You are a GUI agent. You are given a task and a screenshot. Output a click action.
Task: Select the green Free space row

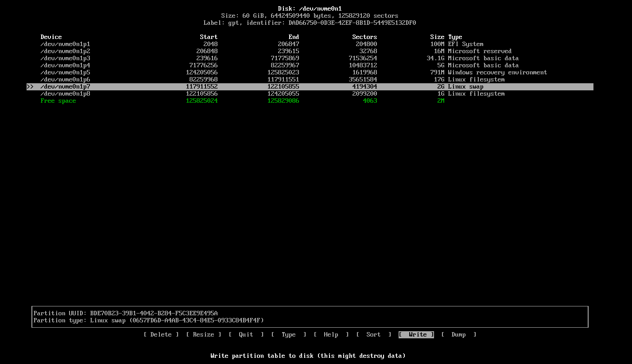pos(310,101)
